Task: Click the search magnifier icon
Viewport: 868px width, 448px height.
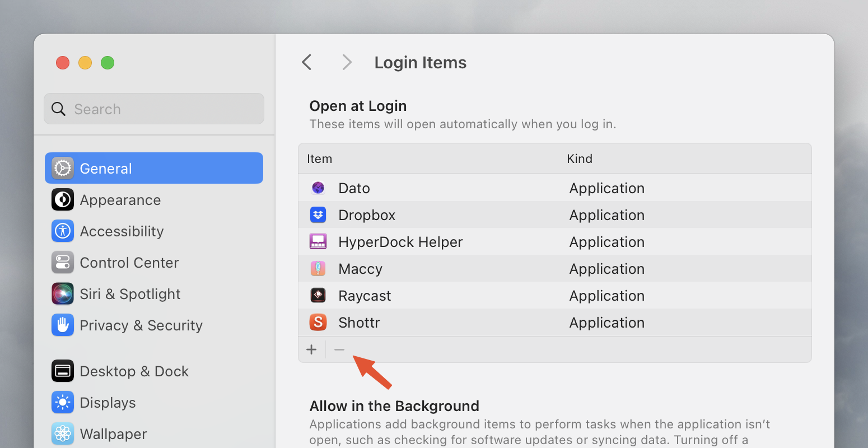Action: 59,109
